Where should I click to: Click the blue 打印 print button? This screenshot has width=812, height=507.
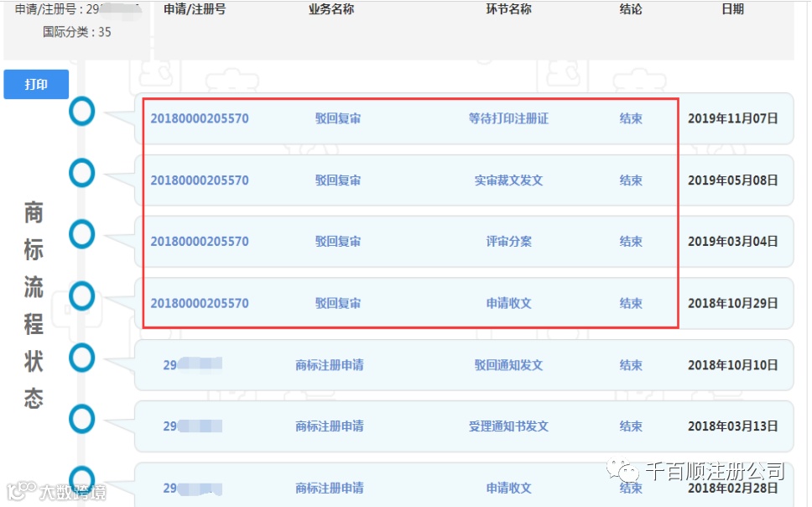pos(36,84)
